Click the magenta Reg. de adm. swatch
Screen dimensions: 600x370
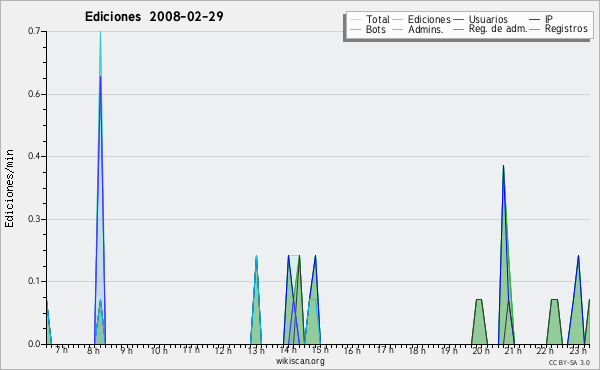458,29
